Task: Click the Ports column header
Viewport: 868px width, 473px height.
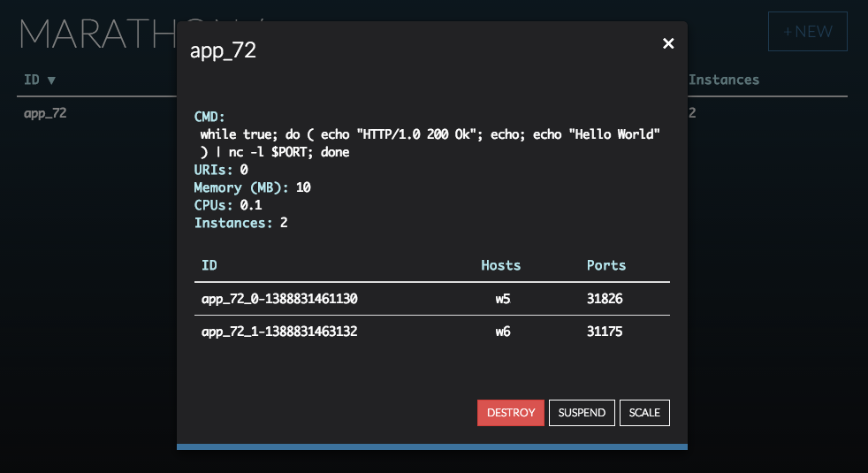Action: (x=606, y=265)
